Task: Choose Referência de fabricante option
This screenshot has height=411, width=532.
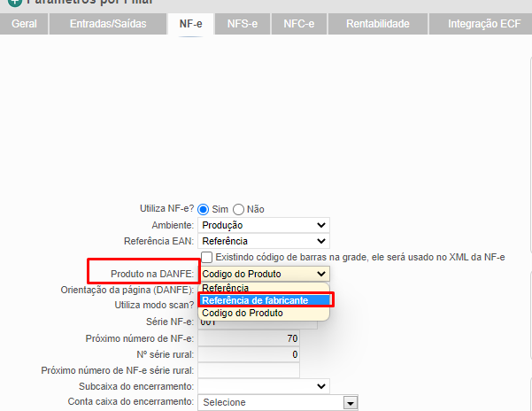Action: (265, 300)
